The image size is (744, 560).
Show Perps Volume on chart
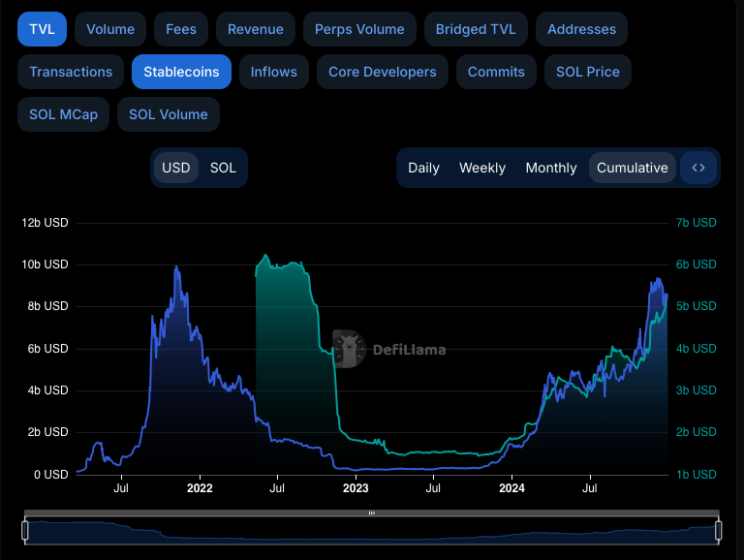[x=359, y=29]
